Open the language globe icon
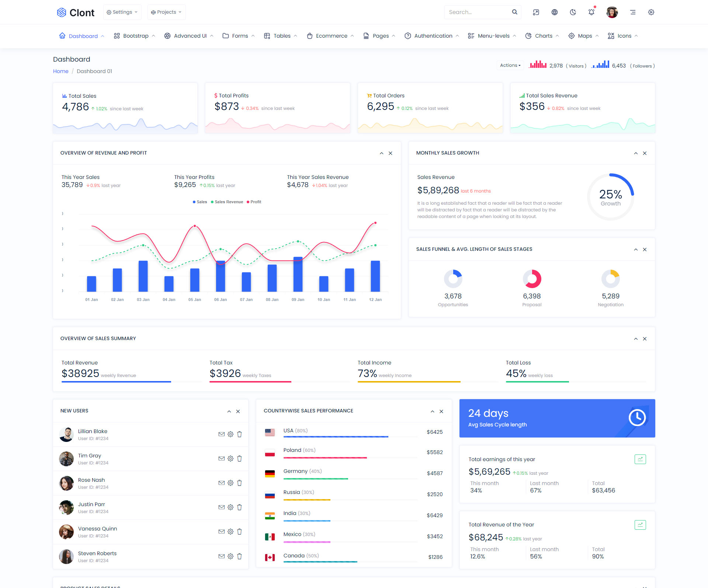This screenshot has height=588, width=708. (554, 12)
